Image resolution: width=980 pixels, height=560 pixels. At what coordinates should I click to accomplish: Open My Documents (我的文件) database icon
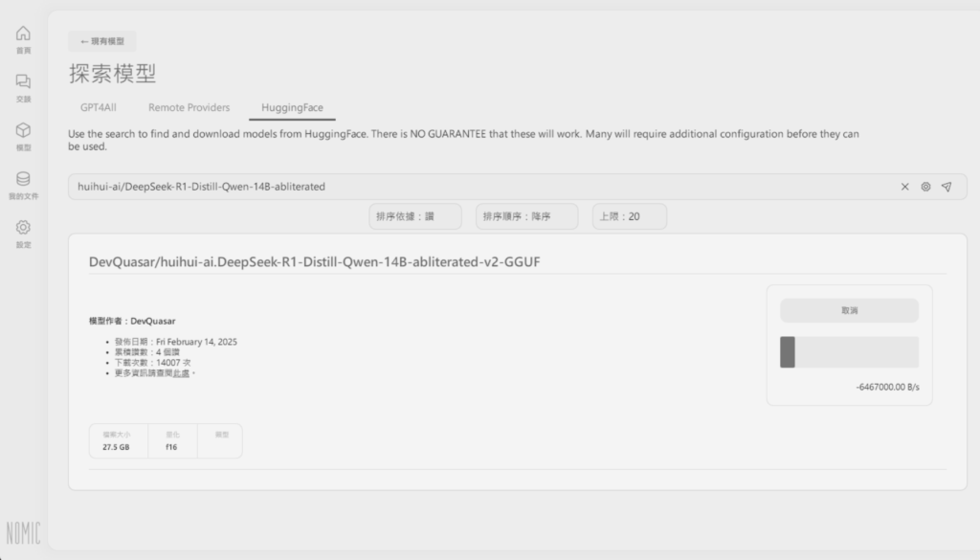pyautogui.click(x=23, y=185)
